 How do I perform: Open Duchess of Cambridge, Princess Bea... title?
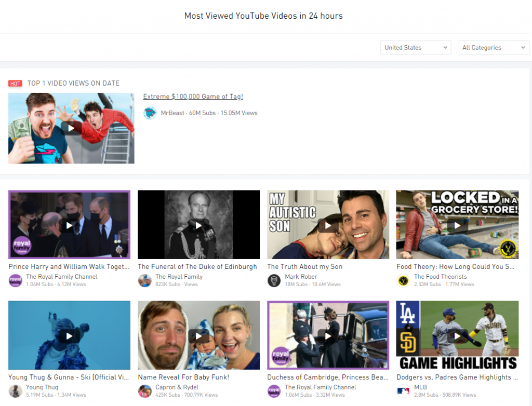328,377
